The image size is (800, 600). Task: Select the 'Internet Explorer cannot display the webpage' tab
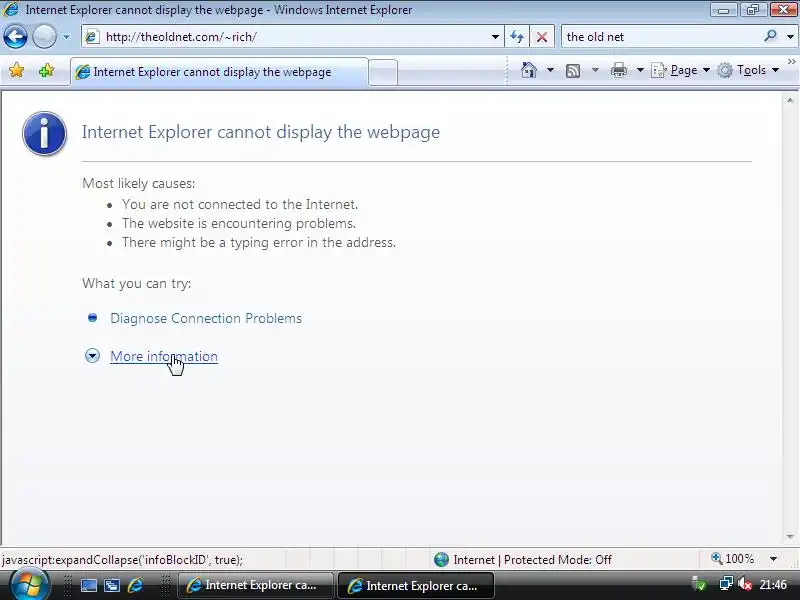[x=219, y=72]
